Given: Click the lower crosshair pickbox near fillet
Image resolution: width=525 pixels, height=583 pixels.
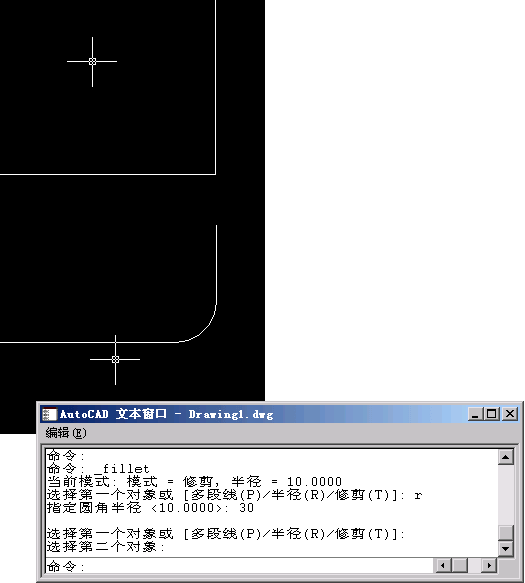Looking at the screenshot, I should coord(115,360).
